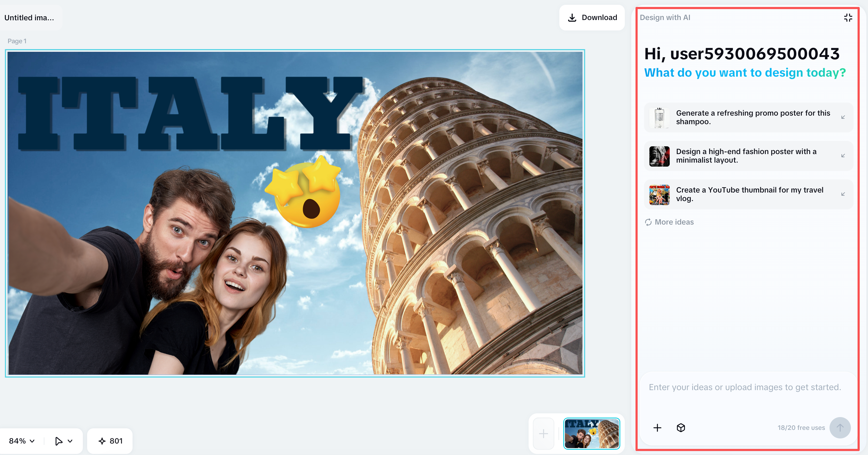
Task: Expand the cursor tool options chevron
Action: coord(70,441)
